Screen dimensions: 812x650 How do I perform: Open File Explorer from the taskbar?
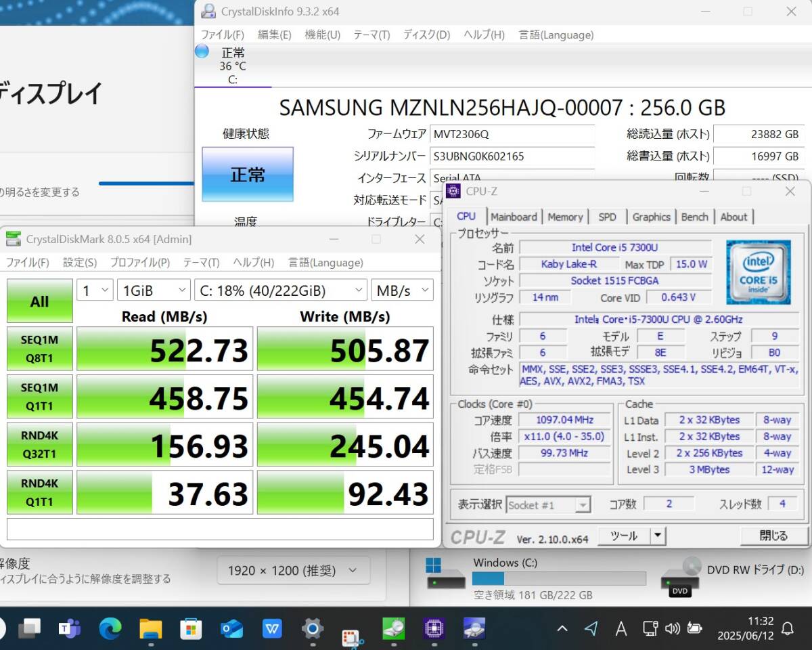(150, 629)
